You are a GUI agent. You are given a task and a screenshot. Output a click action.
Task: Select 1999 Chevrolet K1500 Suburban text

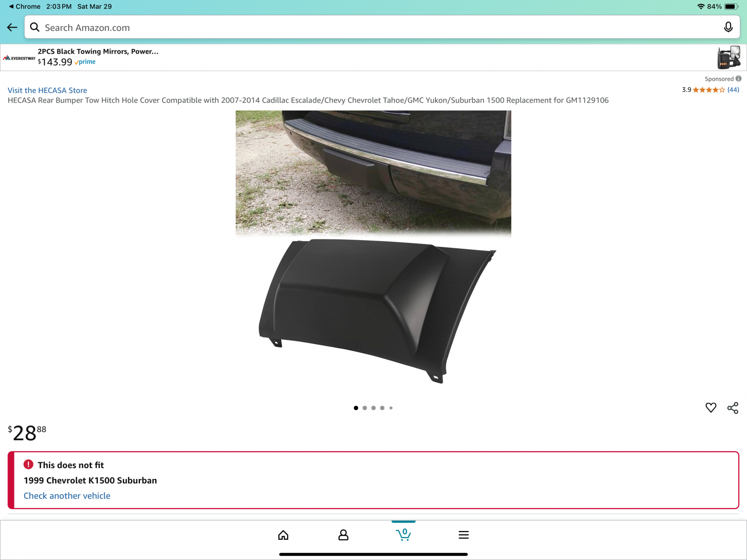click(90, 480)
